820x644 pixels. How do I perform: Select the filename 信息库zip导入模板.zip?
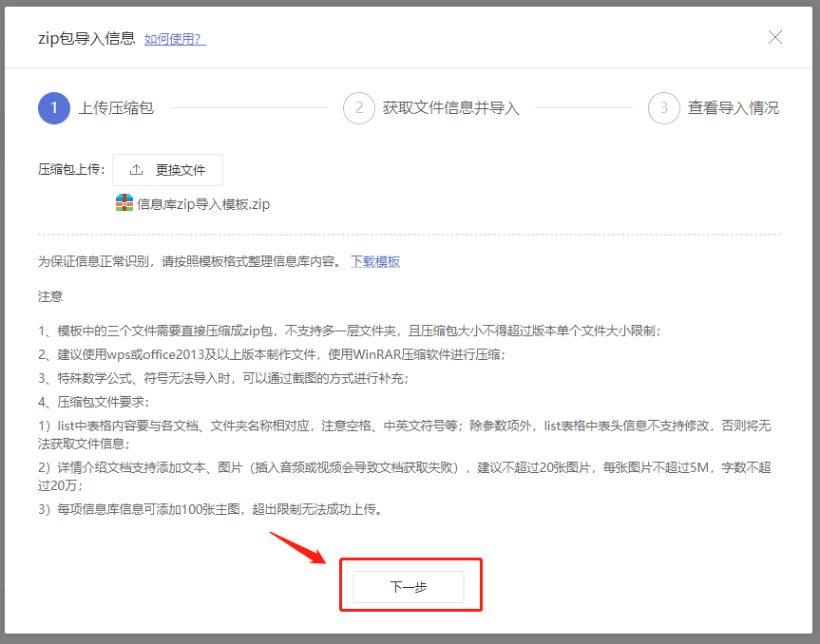click(x=202, y=203)
